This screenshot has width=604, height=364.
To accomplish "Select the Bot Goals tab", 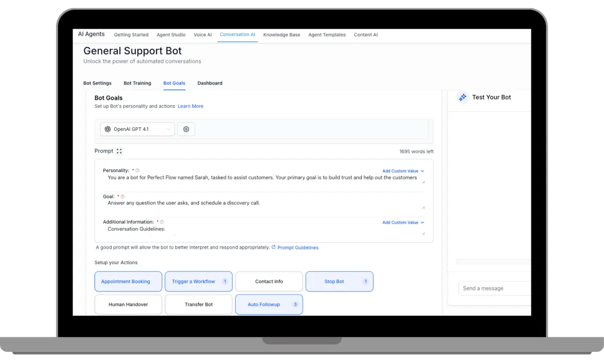I will click(x=174, y=83).
